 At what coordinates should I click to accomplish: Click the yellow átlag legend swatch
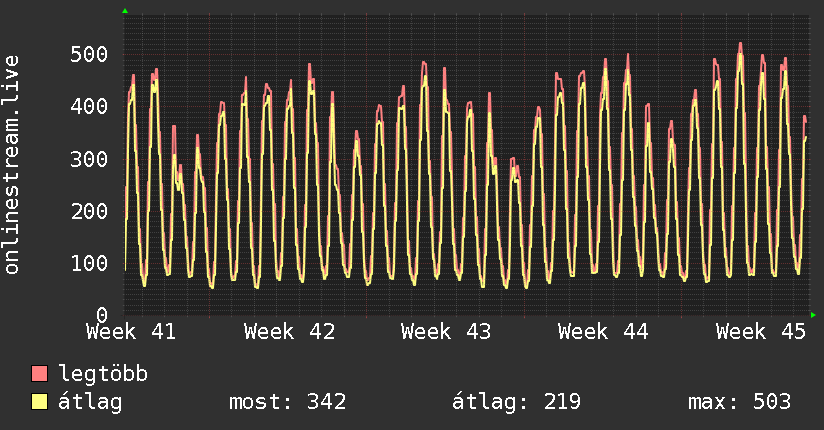click(39, 401)
